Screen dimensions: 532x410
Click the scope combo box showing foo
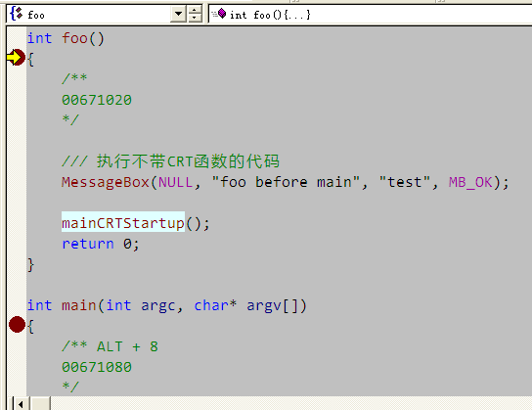point(97,15)
